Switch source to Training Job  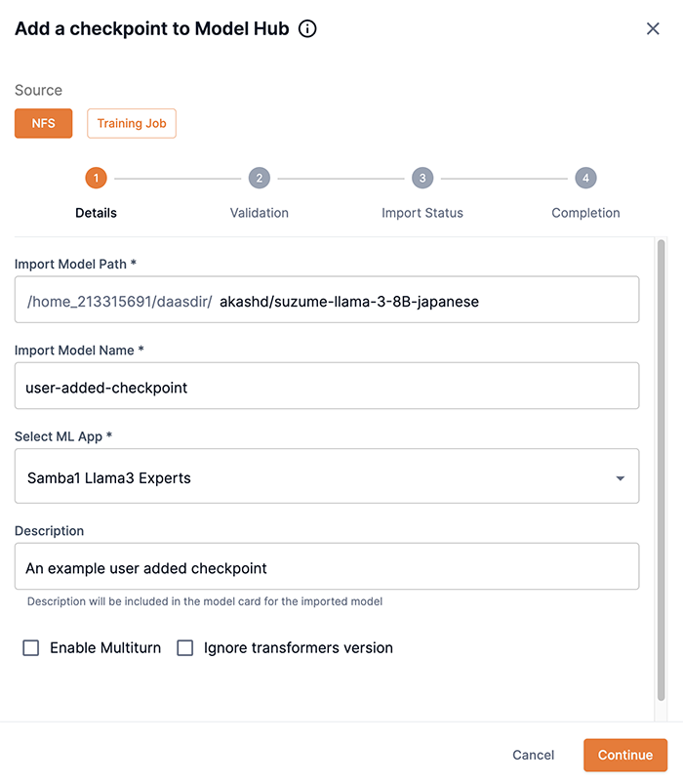[x=131, y=123]
